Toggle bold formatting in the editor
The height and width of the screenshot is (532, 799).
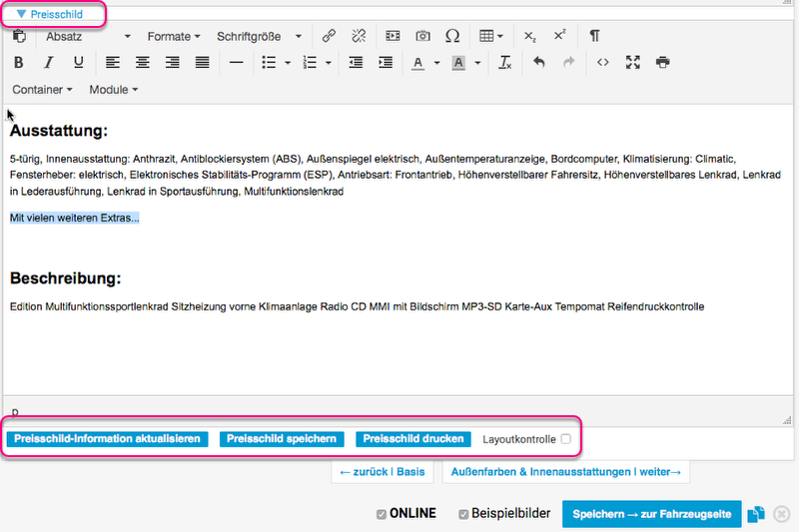pyautogui.click(x=19, y=62)
